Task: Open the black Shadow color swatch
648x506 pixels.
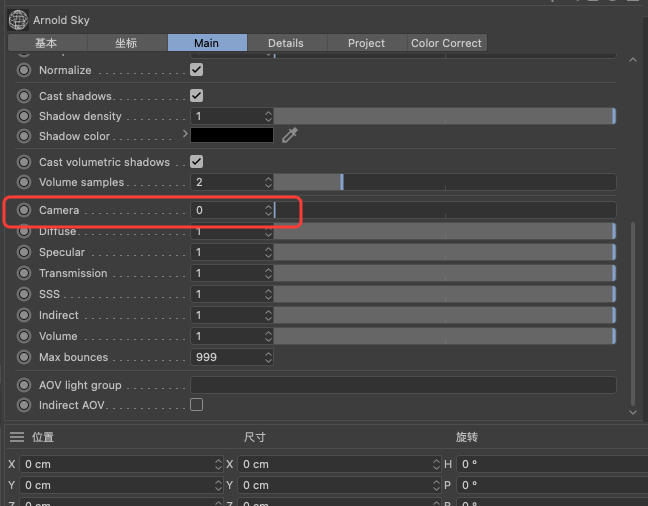Action: point(232,135)
